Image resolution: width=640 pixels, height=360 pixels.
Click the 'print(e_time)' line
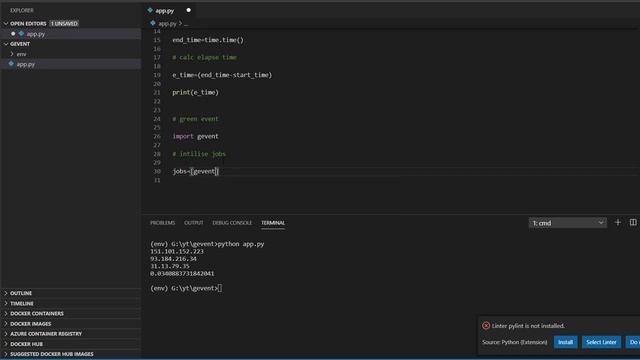click(x=196, y=93)
